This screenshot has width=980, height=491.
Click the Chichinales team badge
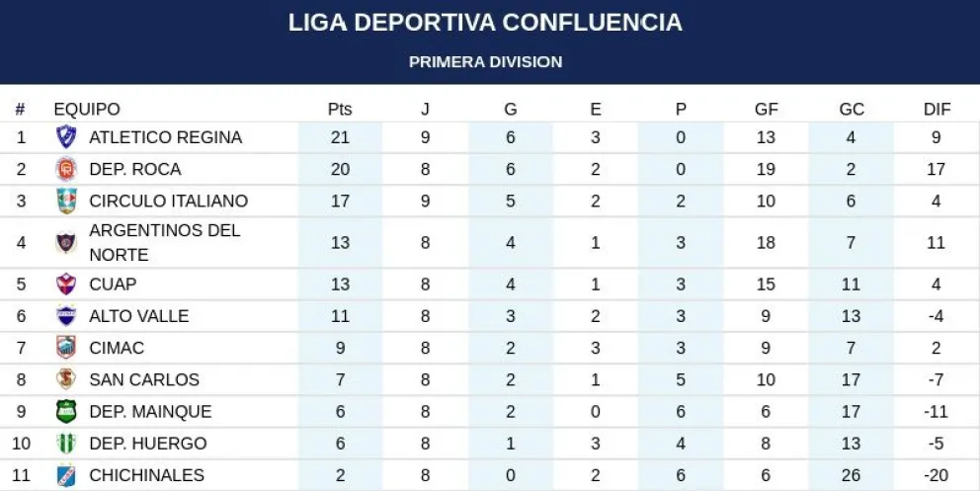pos(66,475)
